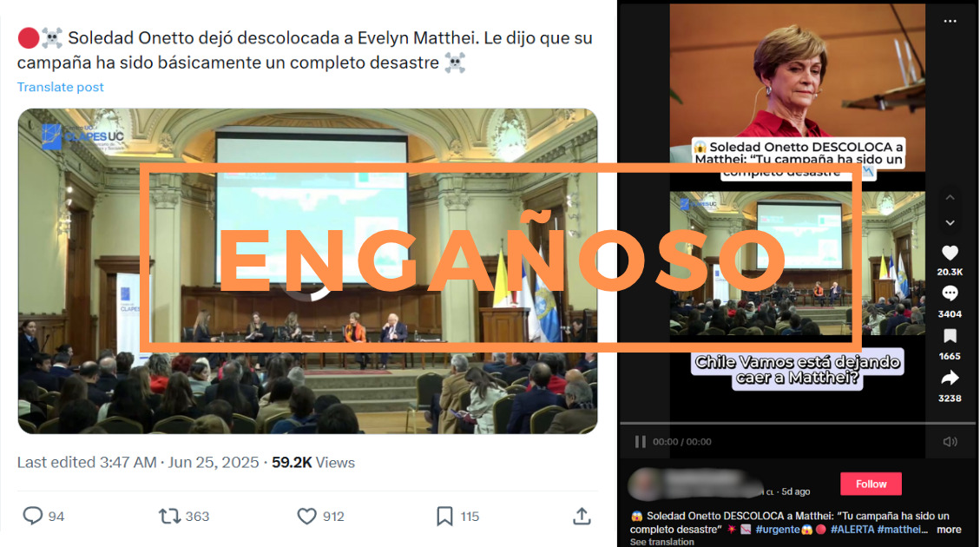This screenshot has height=547, width=980.
Task: Click See translation under the caption
Action: point(662,542)
